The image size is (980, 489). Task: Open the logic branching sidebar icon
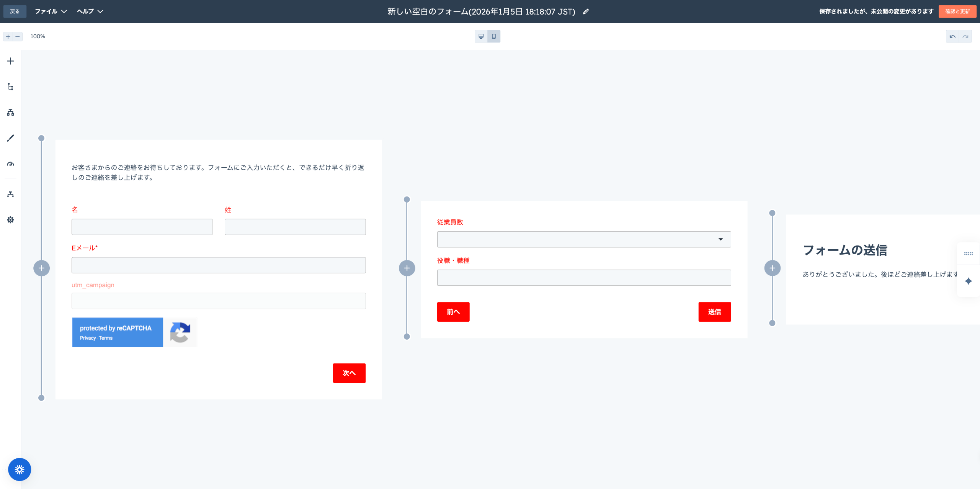pyautogui.click(x=10, y=112)
